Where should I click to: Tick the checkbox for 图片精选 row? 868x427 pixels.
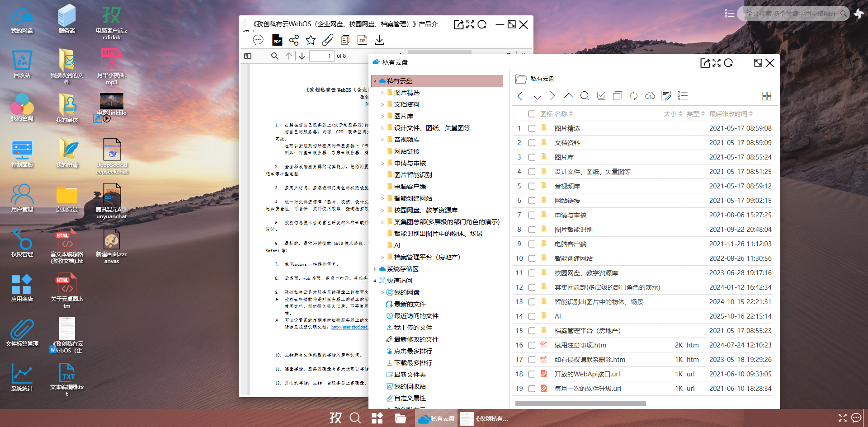[532, 128]
